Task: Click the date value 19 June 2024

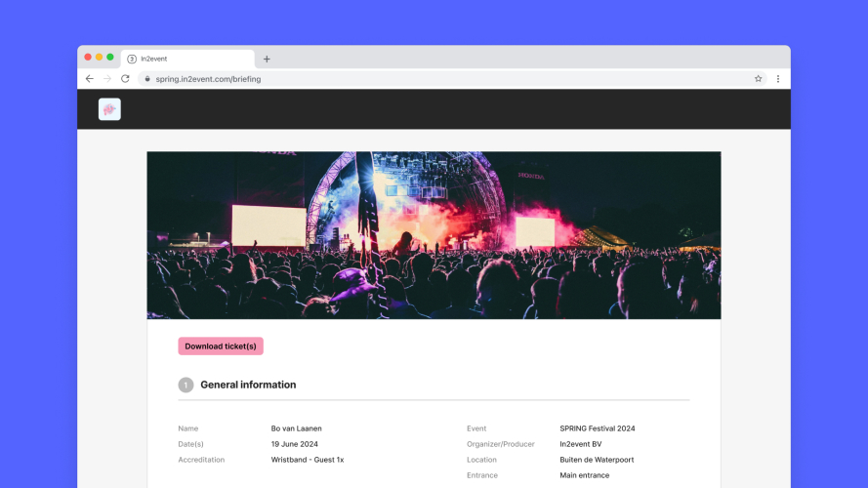Action: tap(295, 444)
